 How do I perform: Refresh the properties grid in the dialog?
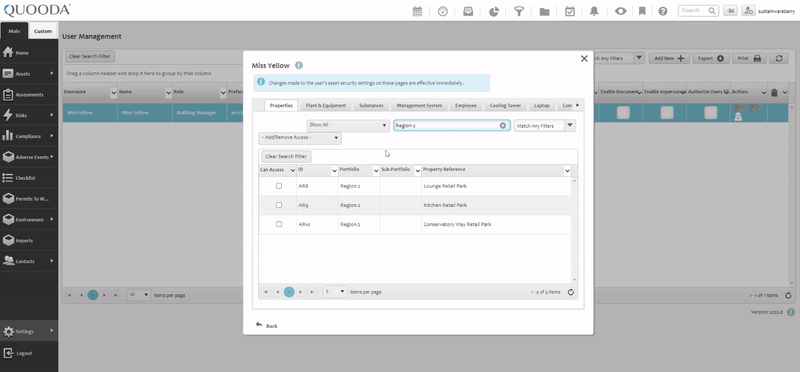pos(571,292)
